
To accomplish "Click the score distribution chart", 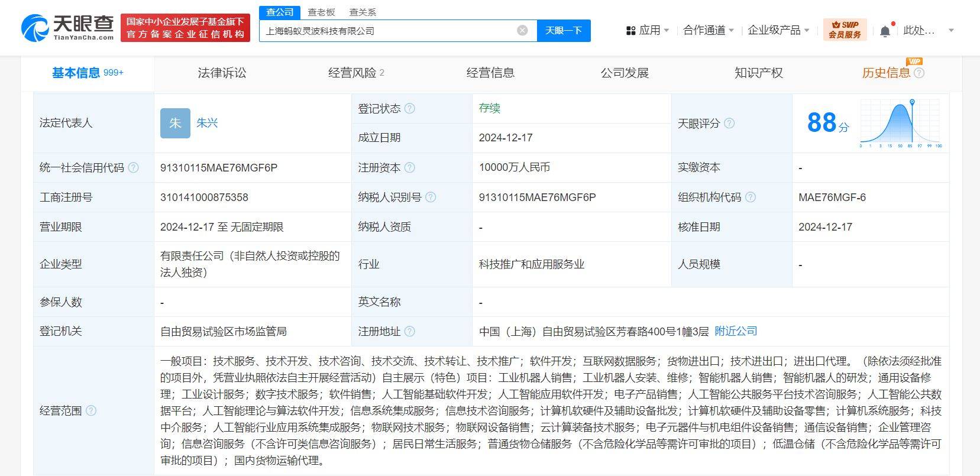I will click(901, 123).
